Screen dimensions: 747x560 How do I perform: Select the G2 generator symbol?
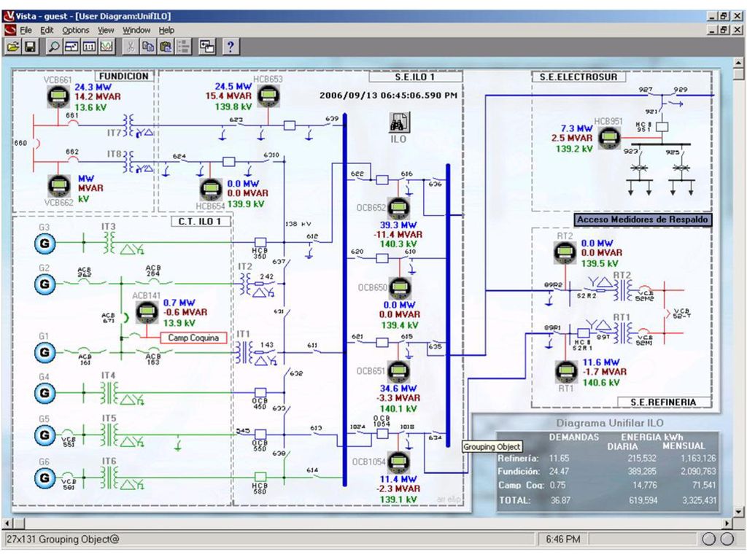[44, 284]
